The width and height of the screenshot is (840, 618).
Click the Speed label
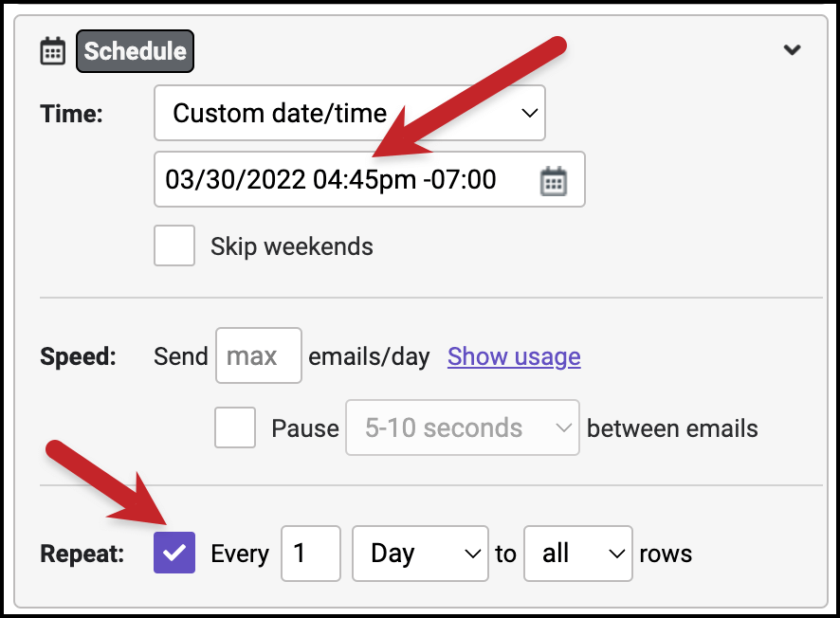(x=78, y=356)
